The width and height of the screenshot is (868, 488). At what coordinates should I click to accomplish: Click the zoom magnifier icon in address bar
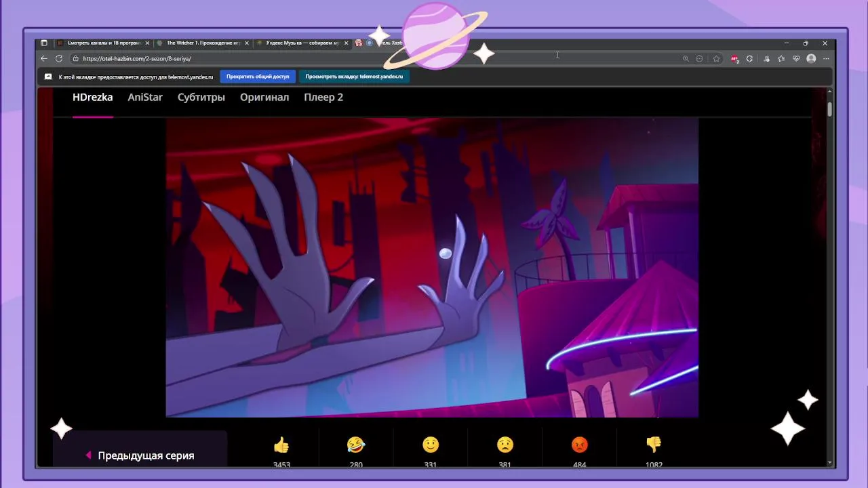tap(686, 59)
